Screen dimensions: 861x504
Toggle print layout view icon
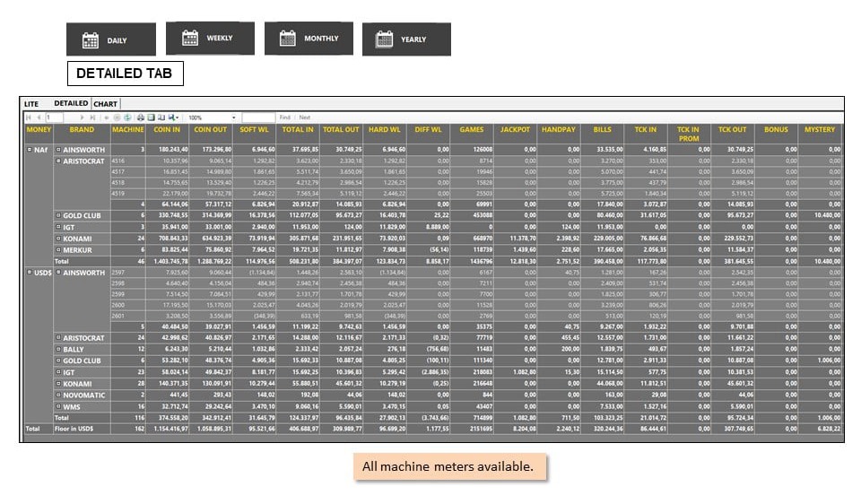[x=151, y=117]
